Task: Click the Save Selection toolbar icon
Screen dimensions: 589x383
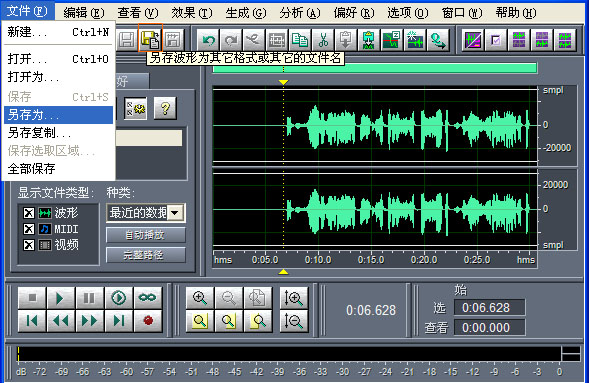Action: tap(173, 39)
